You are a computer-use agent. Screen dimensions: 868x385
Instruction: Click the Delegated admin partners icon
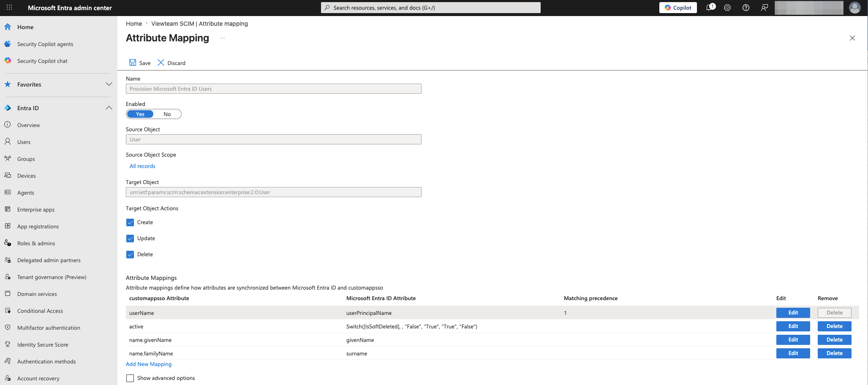[x=8, y=260]
